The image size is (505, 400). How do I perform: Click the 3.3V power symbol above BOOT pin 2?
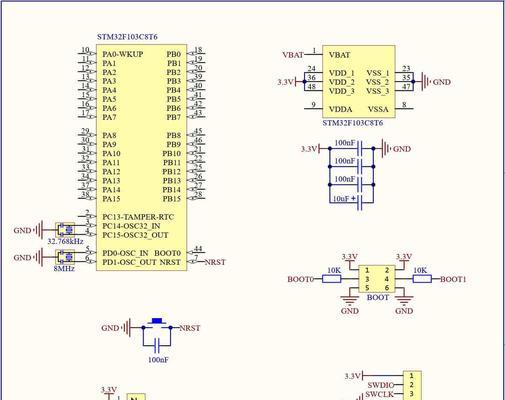point(404,259)
